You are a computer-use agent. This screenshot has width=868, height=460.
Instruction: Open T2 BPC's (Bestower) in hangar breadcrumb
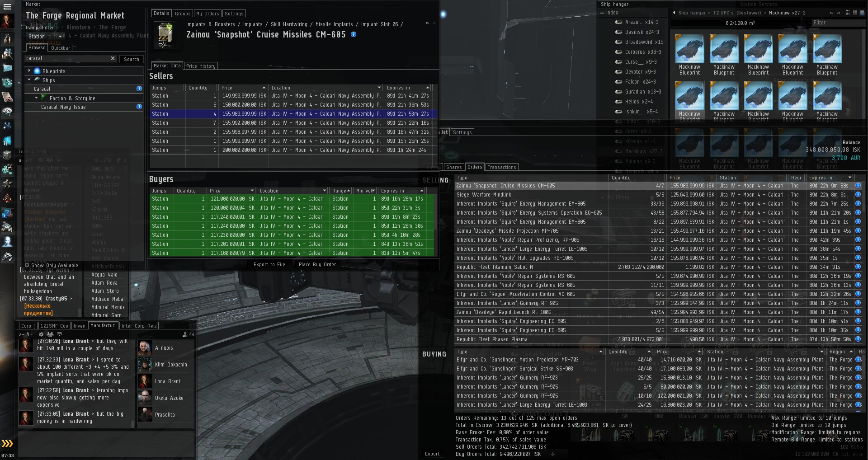(737, 13)
